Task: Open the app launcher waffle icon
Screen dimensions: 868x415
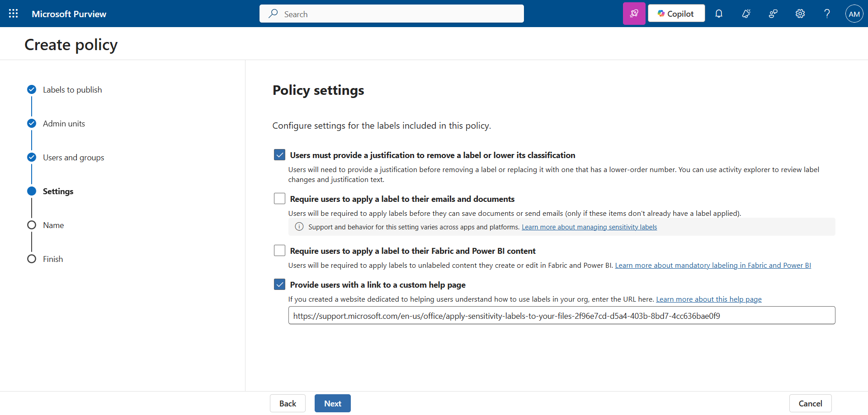Action: 14,14
